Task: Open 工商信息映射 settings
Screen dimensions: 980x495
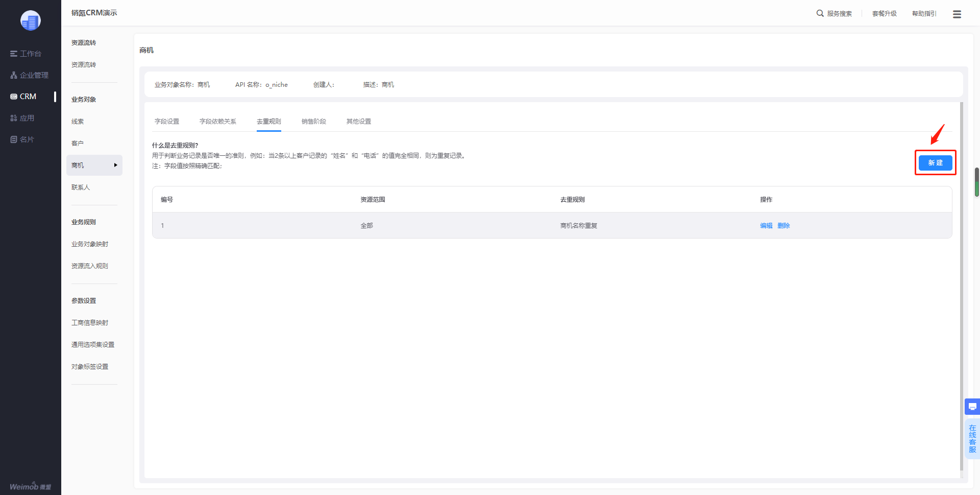Action: (90, 323)
